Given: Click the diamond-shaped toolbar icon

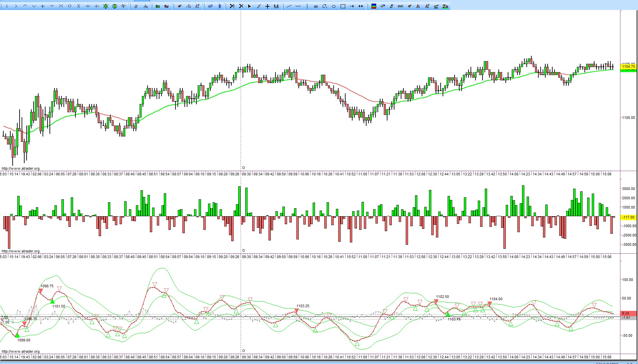Looking at the screenshot, I should [70, 6].
